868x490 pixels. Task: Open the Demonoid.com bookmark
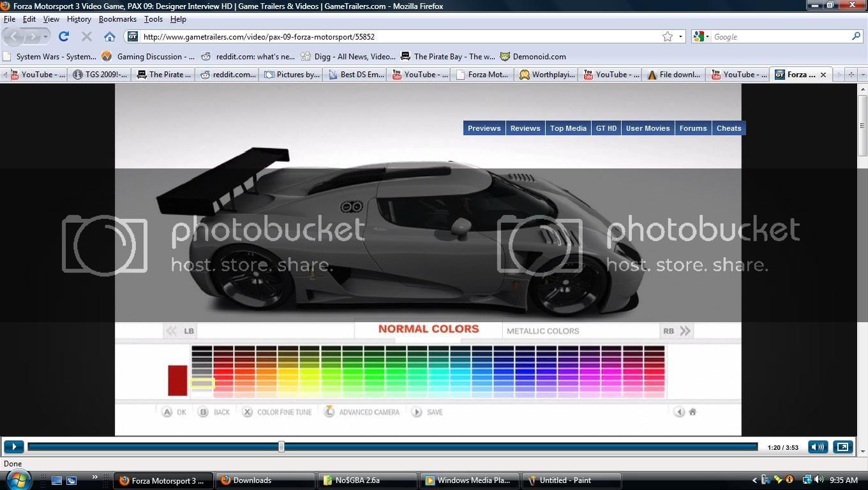pos(533,56)
